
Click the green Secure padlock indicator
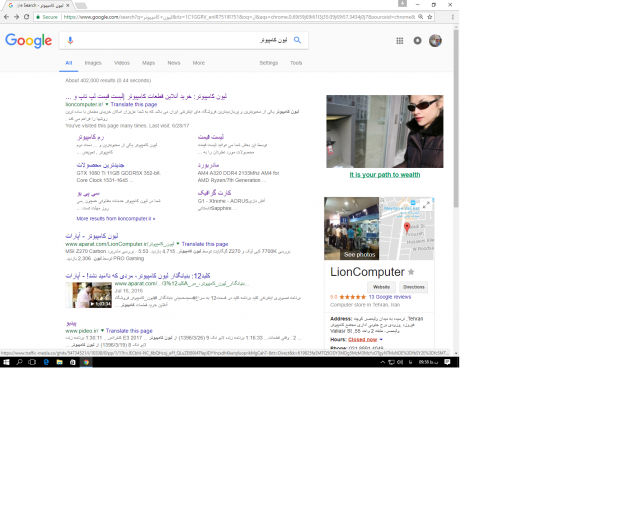coord(47,17)
